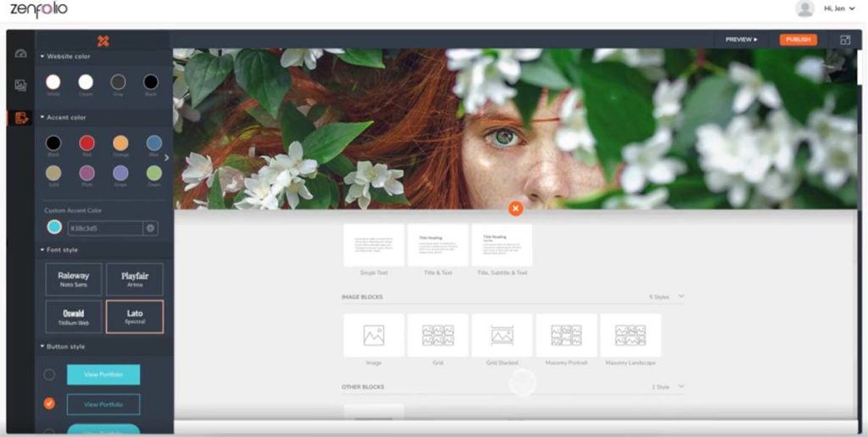Pick Gray website color
The height and width of the screenshot is (437, 868).
118,82
